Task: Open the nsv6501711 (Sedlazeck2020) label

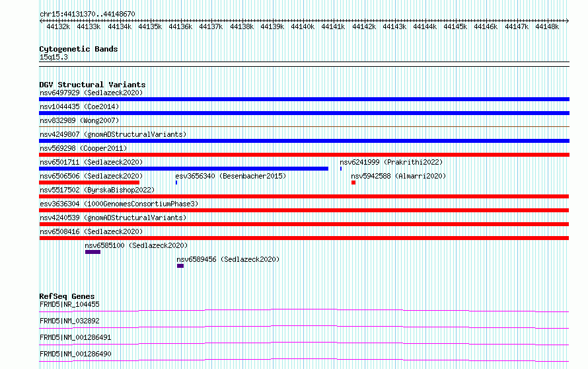Action: (x=91, y=162)
